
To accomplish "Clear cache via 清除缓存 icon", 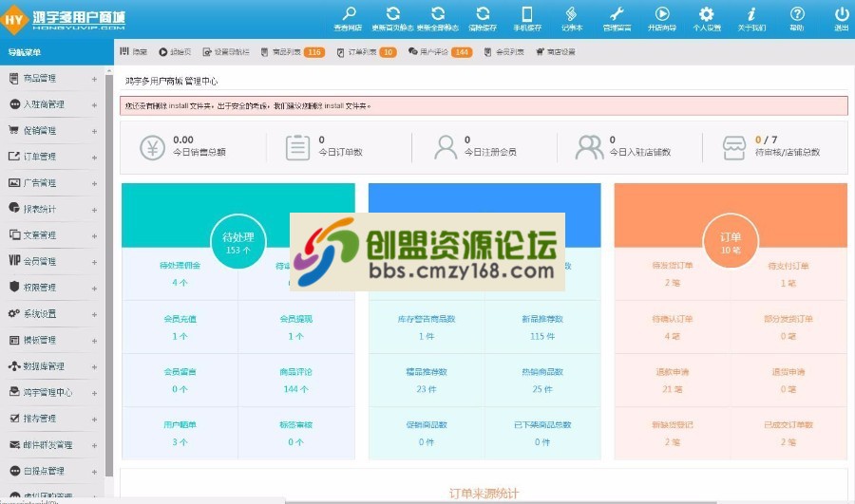I will click(x=483, y=13).
